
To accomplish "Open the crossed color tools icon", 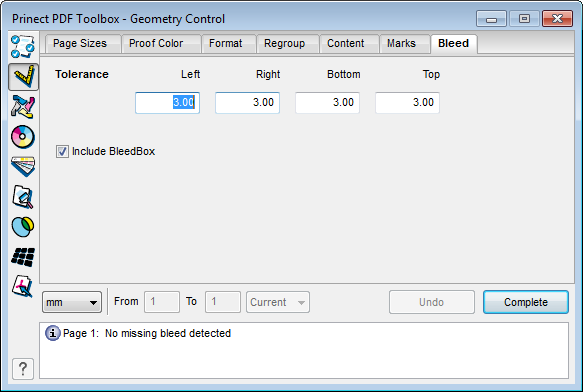I will click(x=23, y=107).
